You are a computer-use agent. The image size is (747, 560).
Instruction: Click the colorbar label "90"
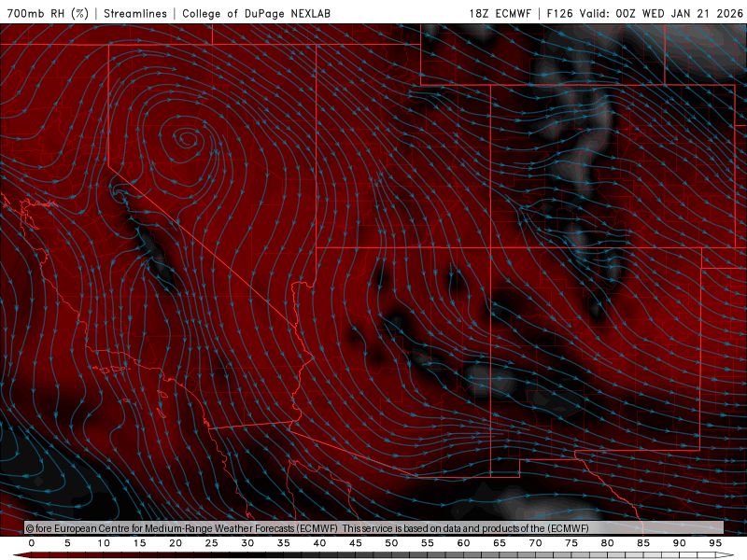pyautogui.click(x=679, y=543)
